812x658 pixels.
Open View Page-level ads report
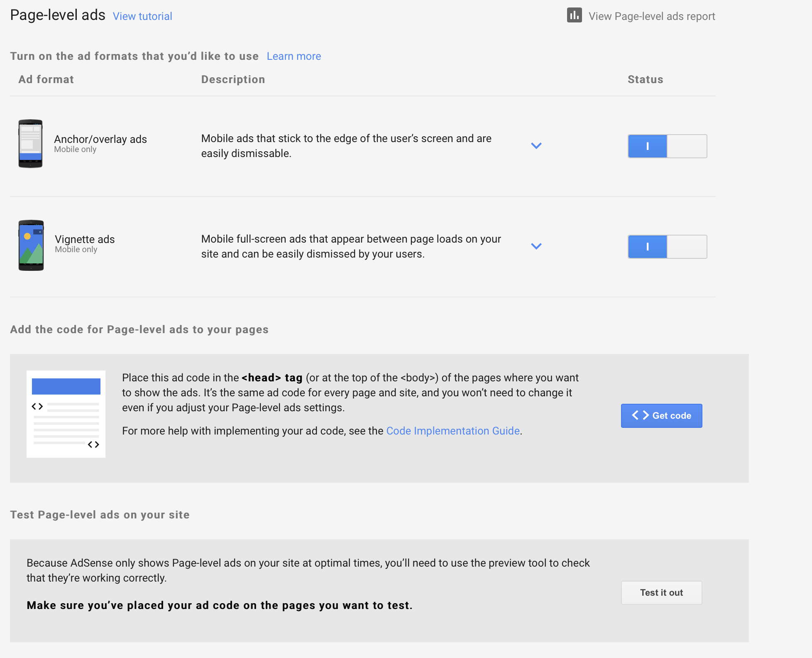pos(651,16)
